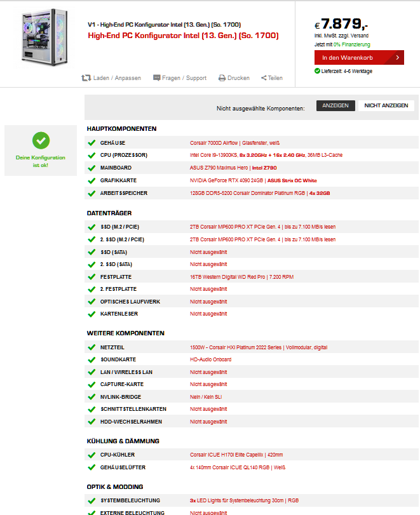Click the green checkmark beside MAINBOARD
420x515 pixels.
pos(91,168)
